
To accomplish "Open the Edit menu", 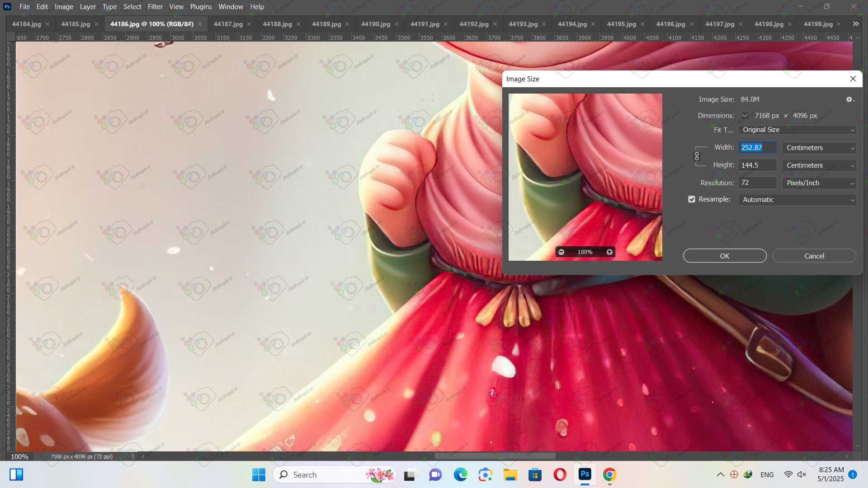I will (42, 7).
